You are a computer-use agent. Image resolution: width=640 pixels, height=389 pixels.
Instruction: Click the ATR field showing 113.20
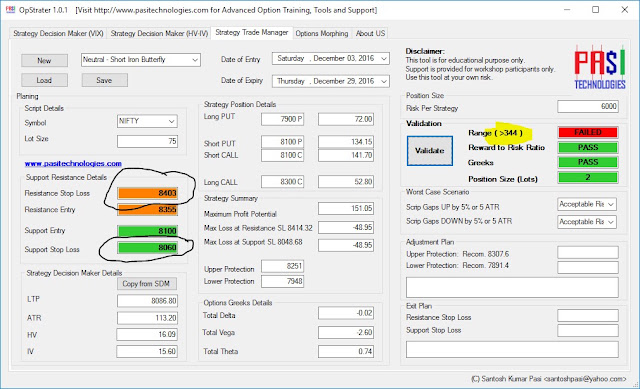(x=147, y=318)
